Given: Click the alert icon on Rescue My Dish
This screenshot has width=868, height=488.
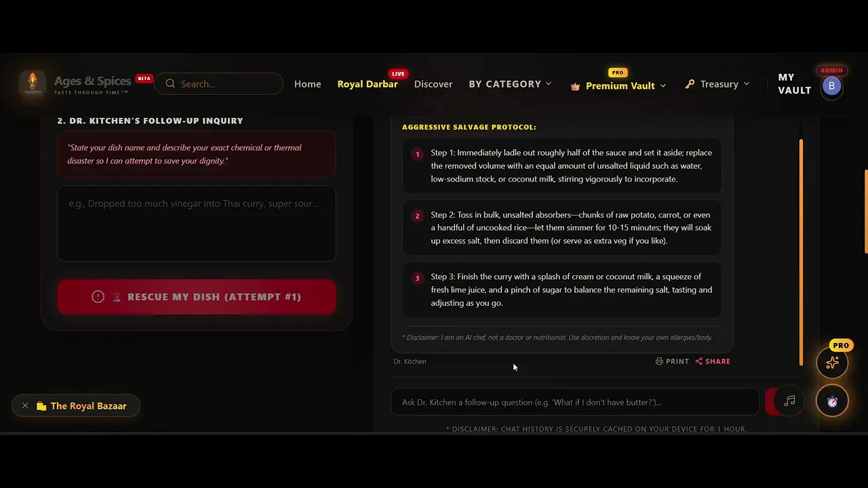Looking at the screenshot, I should (x=98, y=297).
